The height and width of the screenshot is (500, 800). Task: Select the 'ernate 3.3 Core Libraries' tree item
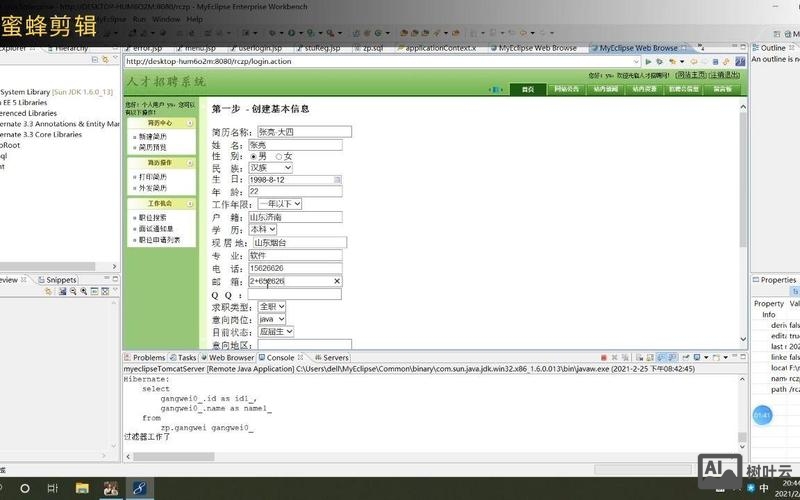(x=41, y=135)
